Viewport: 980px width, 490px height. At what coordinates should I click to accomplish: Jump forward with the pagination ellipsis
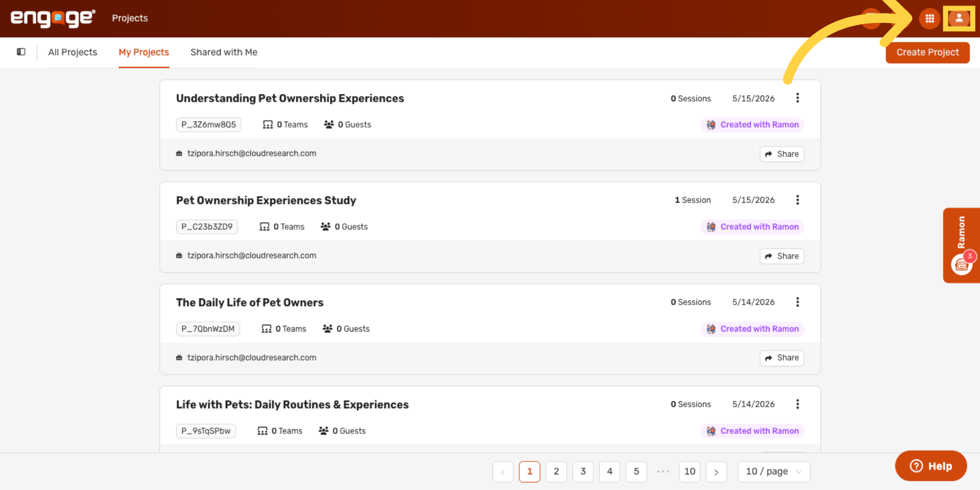663,472
